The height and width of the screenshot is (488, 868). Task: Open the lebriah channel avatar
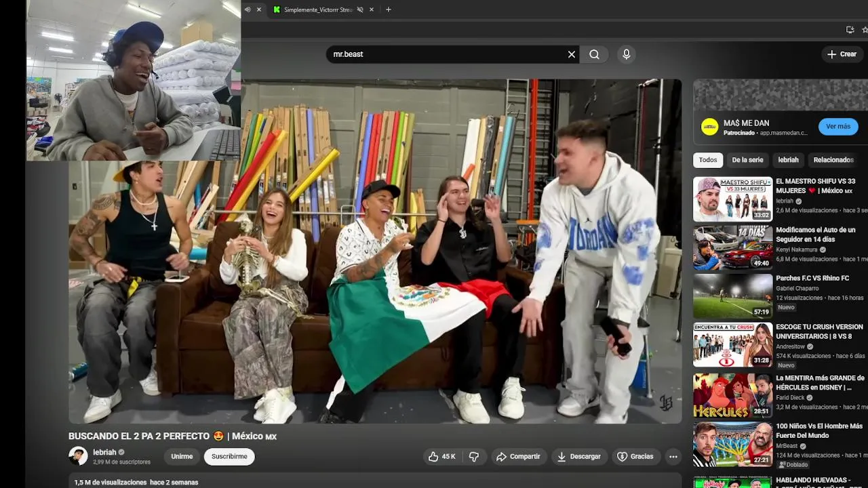tap(78, 456)
